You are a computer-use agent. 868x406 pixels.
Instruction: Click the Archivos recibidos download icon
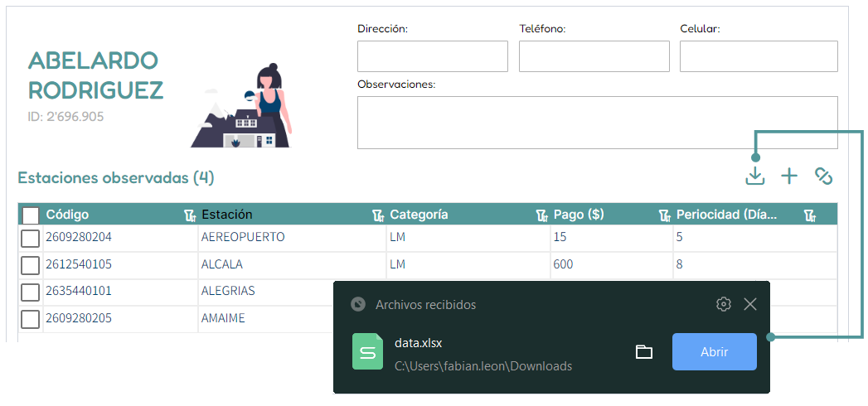click(358, 304)
